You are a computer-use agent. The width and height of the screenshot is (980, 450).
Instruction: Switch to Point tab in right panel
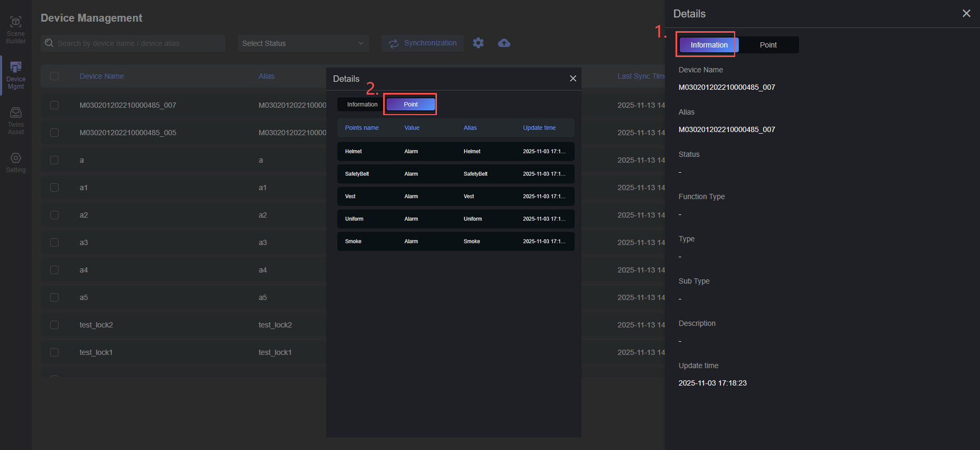tap(768, 45)
